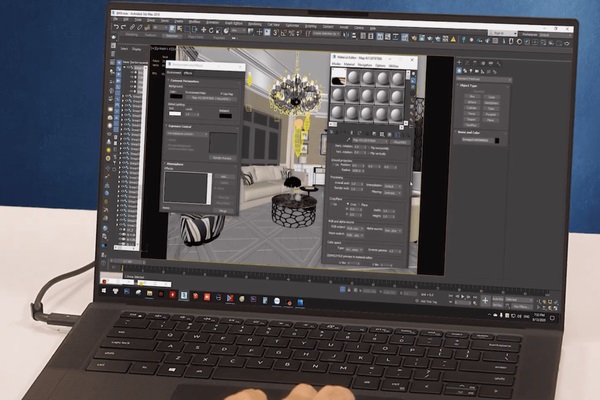Open the Create tab plus icon
This screenshot has width=600, height=400.
460,62
